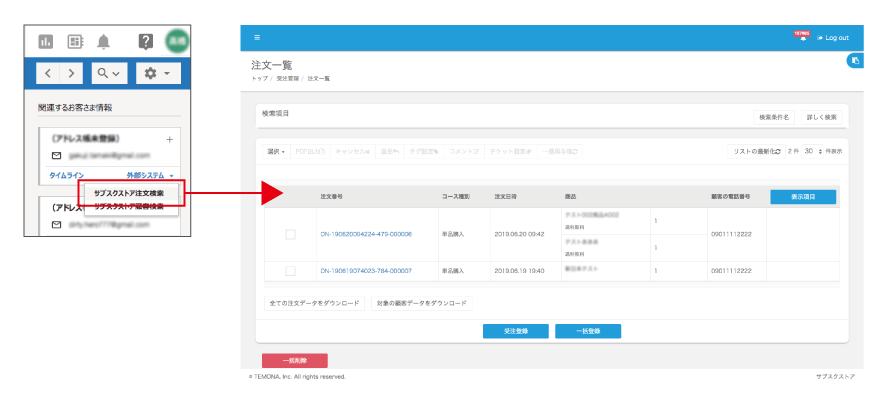Open the bell notifications in left panel
This screenshot has height=406, width=893.
tap(104, 41)
